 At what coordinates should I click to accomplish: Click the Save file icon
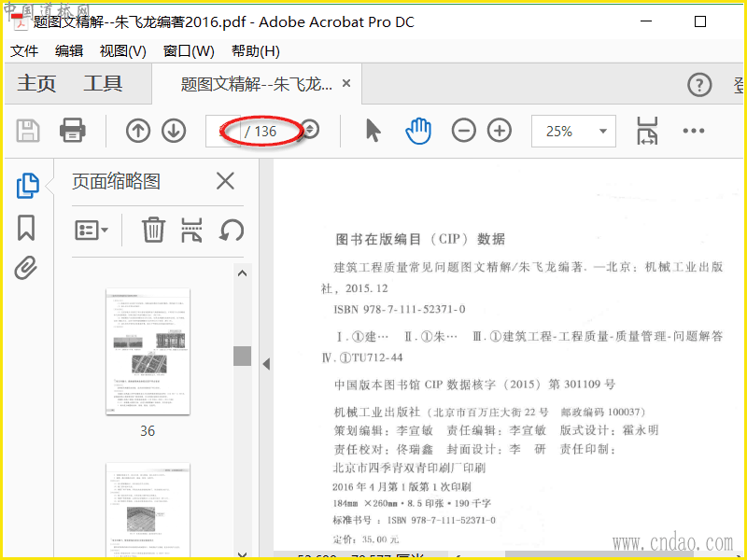(x=28, y=131)
